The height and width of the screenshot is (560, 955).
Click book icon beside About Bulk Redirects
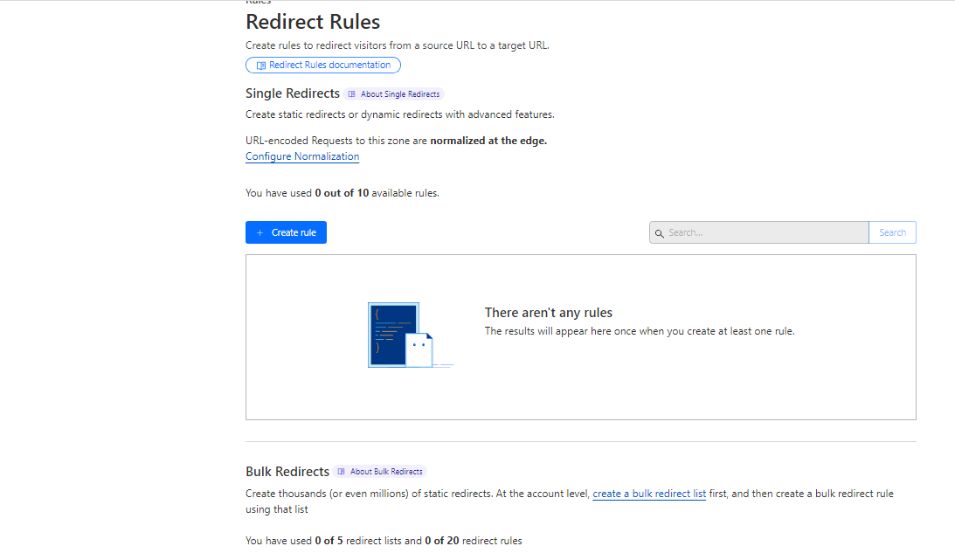341,472
